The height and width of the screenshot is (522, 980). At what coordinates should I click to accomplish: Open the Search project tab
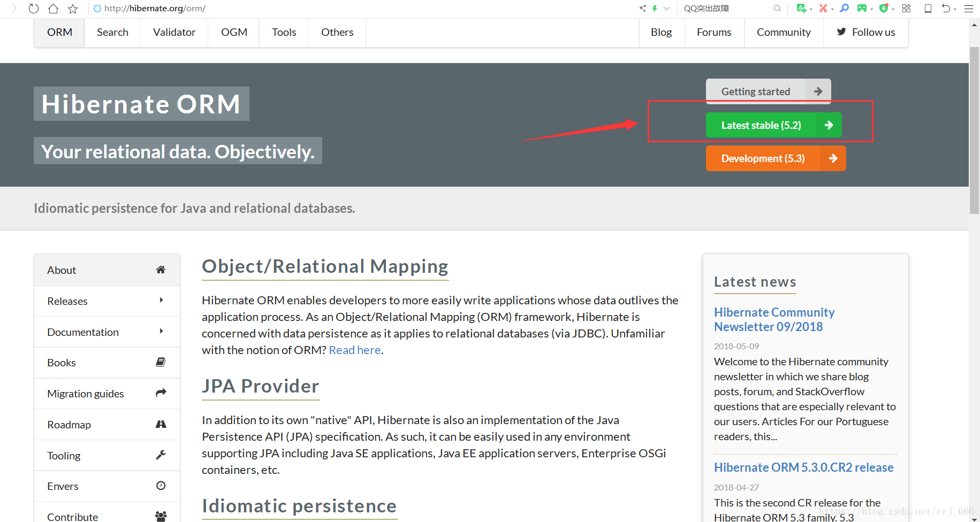(112, 32)
